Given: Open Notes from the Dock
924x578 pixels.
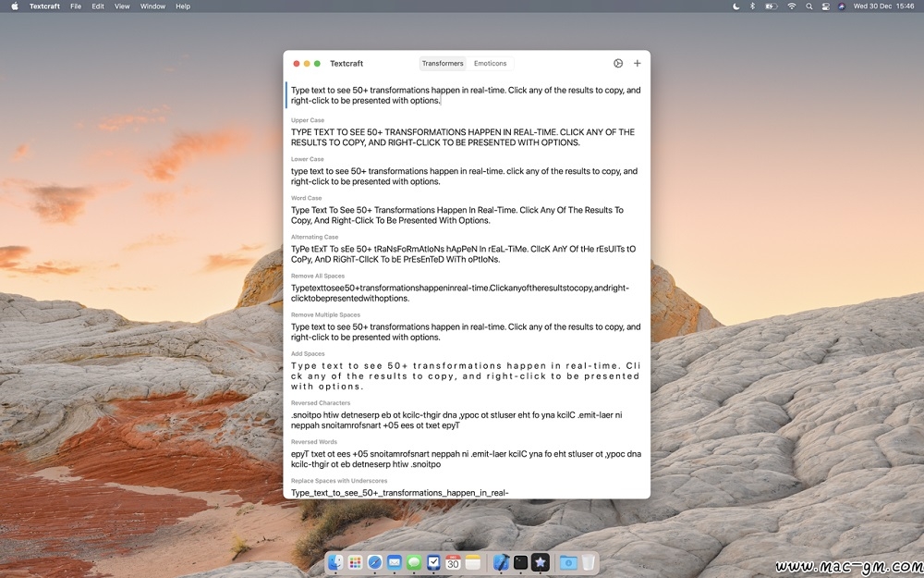Looking at the screenshot, I should tap(472, 562).
